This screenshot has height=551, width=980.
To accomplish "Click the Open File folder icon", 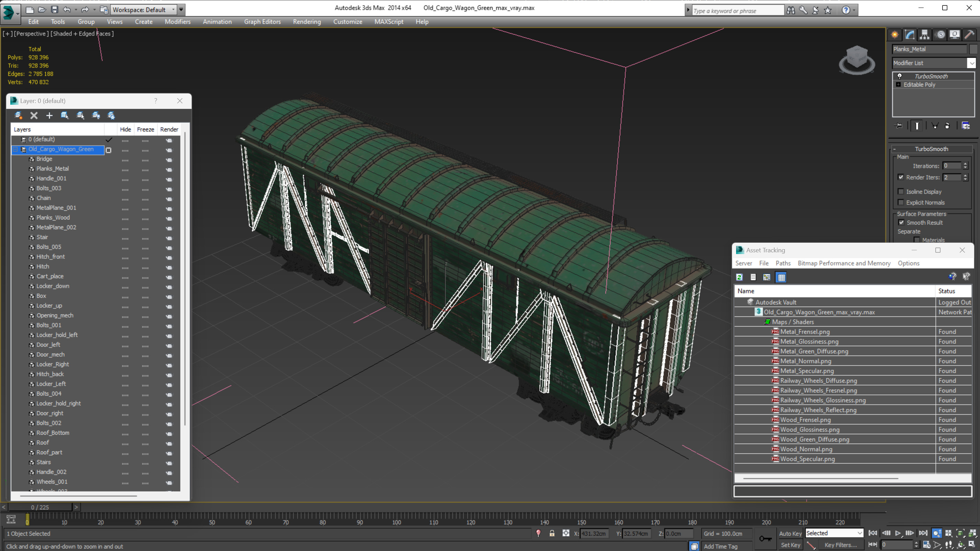I will (42, 10).
